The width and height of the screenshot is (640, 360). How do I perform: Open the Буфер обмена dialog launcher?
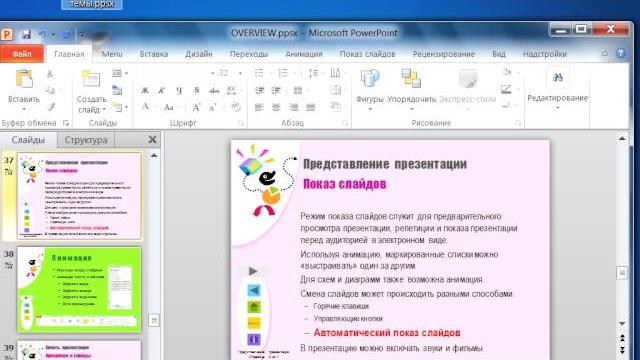(x=66, y=123)
